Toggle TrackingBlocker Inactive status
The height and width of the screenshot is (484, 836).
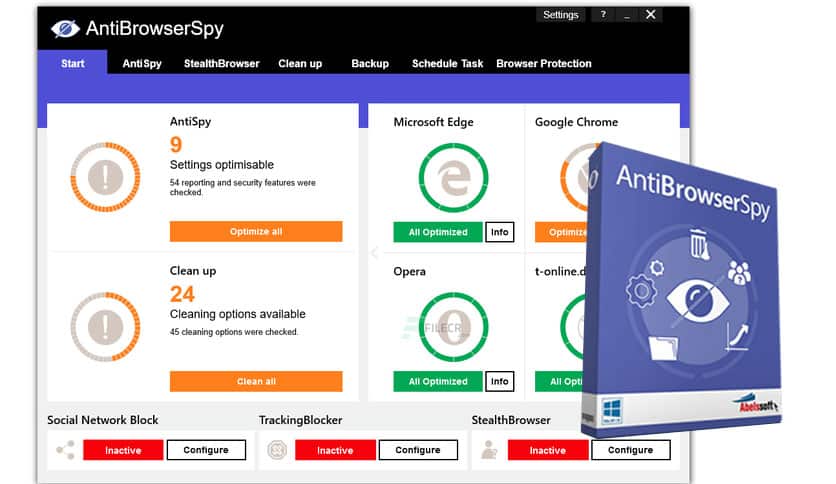click(335, 450)
